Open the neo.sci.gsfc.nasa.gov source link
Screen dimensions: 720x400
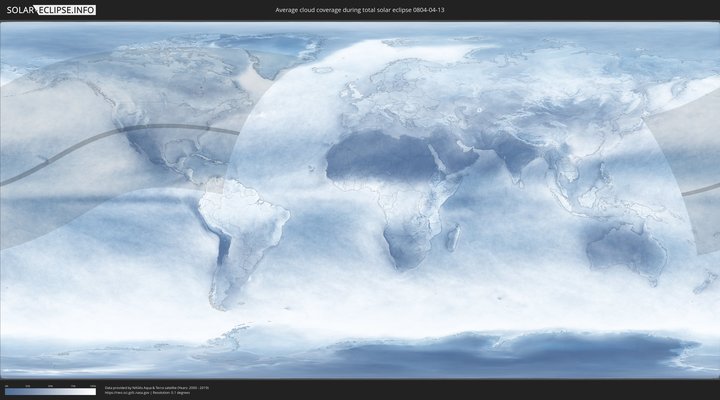pyautogui.click(x=127, y=393)
